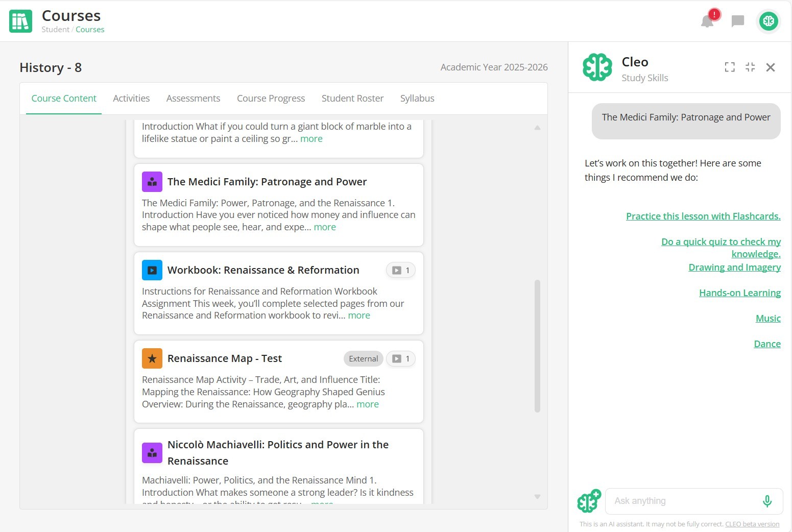Screen dimensions: 792x532
Task: Click the Courses library logo icon
Action: (x=20, y=21)
